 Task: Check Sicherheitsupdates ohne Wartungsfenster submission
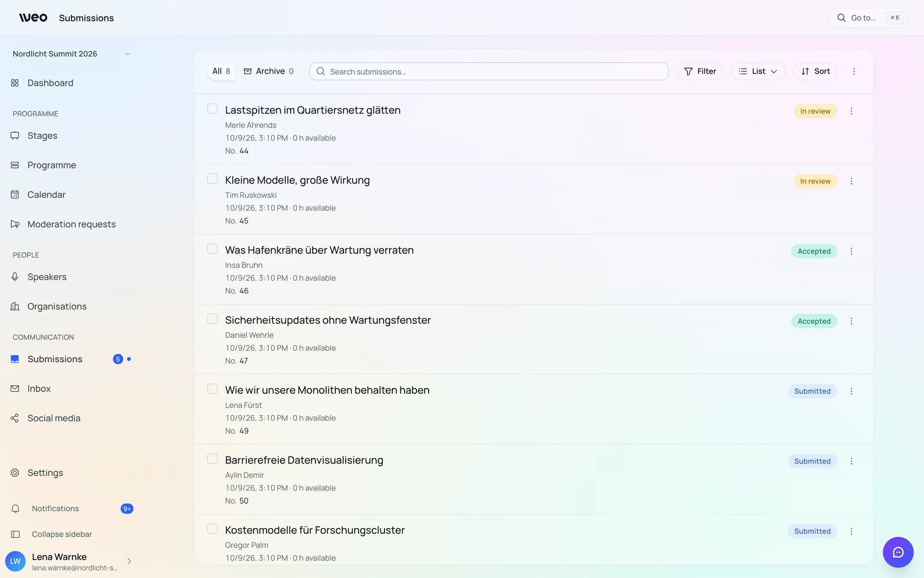tap(212, 319)
